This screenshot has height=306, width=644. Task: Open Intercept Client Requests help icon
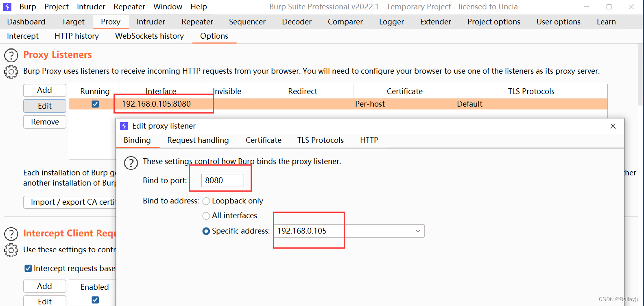pyautogui.click(x=11, y=234)
